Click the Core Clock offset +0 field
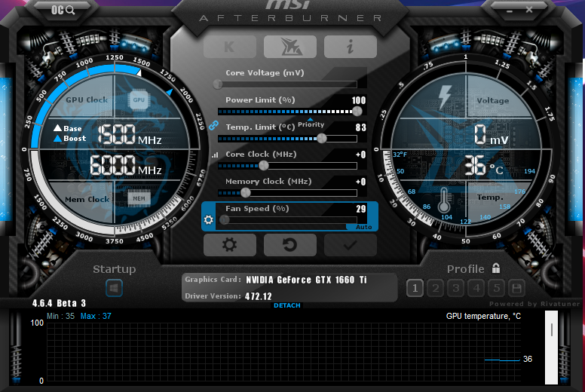 click(361, 155)
